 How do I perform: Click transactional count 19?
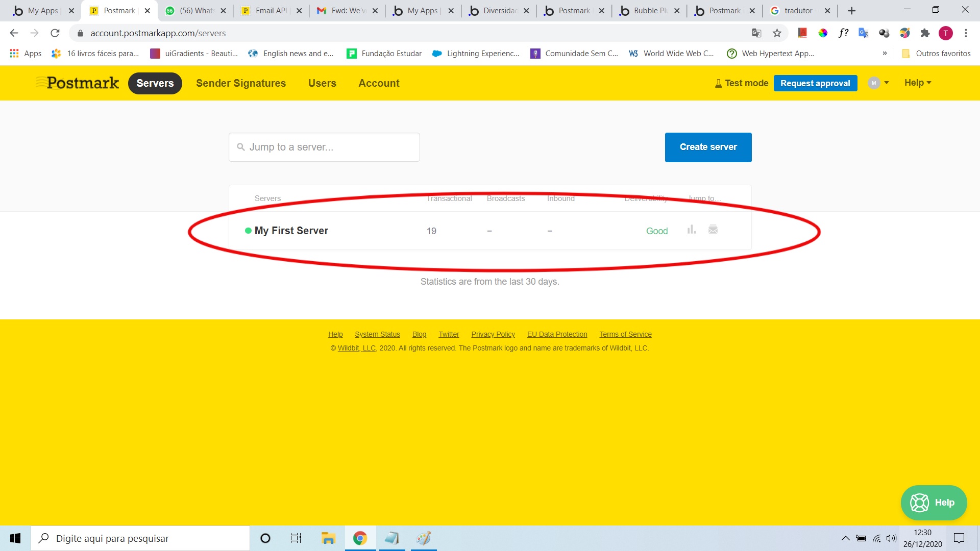431,231
